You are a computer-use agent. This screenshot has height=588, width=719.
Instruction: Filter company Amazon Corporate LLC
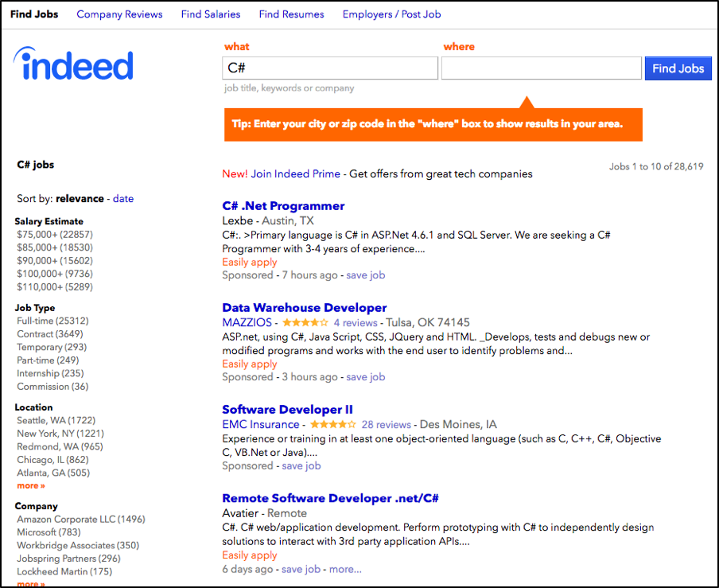coord(81,520)
